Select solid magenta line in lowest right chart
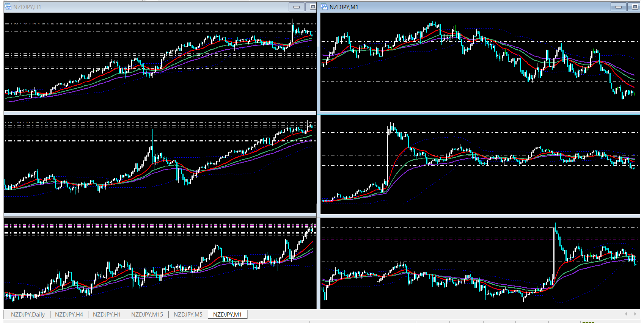 click(x=480, y=240)
